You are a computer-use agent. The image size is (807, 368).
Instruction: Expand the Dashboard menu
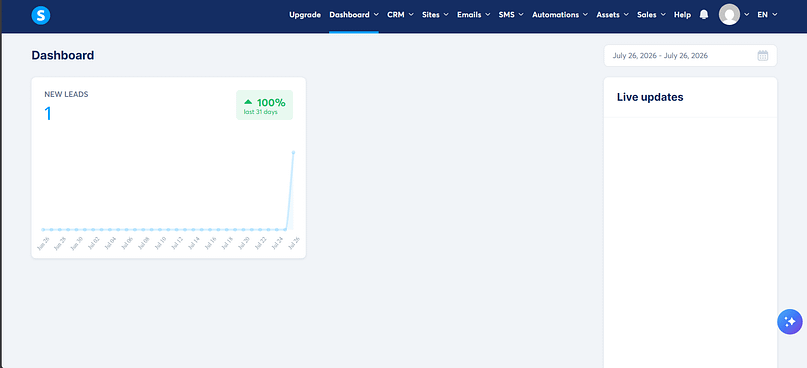pos(354,15)
